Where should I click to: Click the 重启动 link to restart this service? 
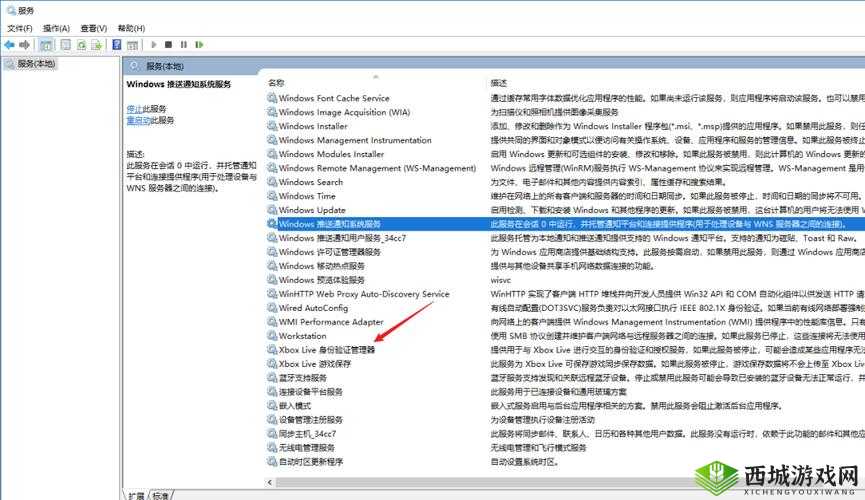(x=138, y=120)
